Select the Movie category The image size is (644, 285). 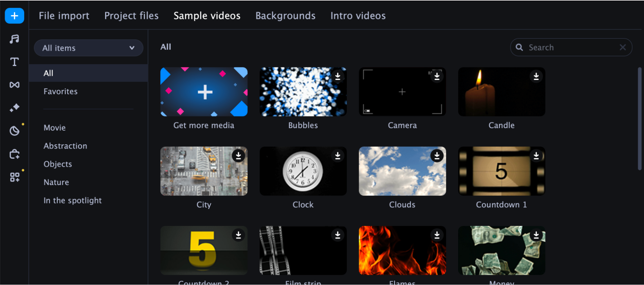(55, 128)
